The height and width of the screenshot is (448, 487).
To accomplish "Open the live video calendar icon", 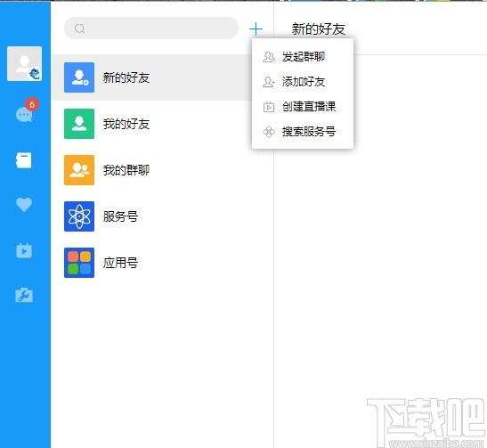I will pos(24,250).
